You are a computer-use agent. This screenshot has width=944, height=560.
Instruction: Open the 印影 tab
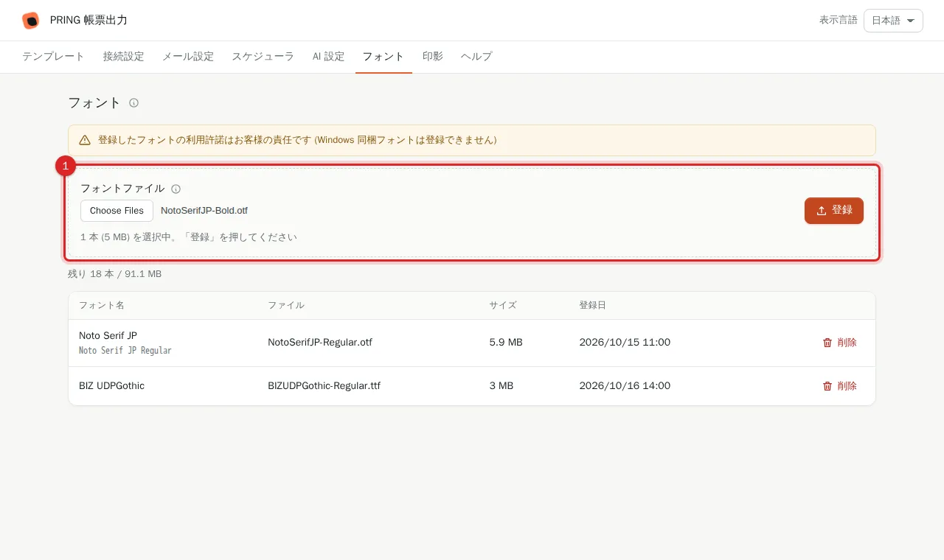pos(433,57)
